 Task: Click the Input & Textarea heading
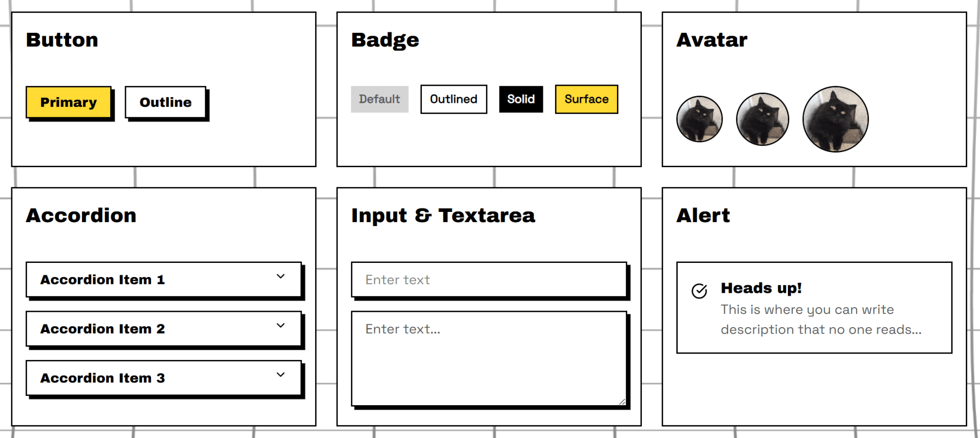coord(443,214)
